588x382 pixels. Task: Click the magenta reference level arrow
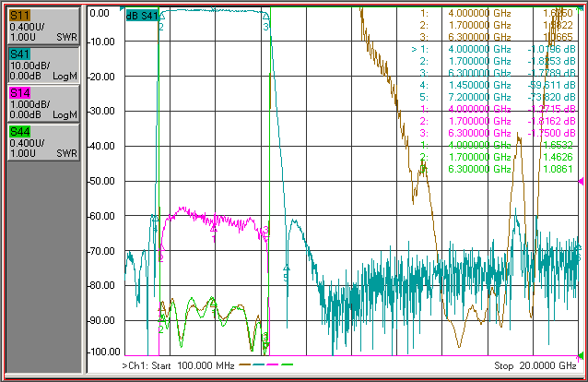pos(581,182)
